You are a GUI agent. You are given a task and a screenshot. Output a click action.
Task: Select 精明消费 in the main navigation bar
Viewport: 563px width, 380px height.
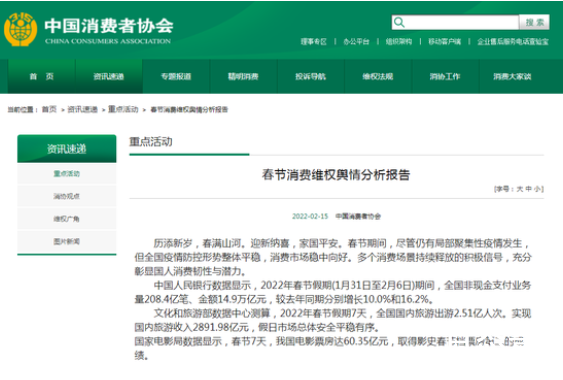coord(243,76)
